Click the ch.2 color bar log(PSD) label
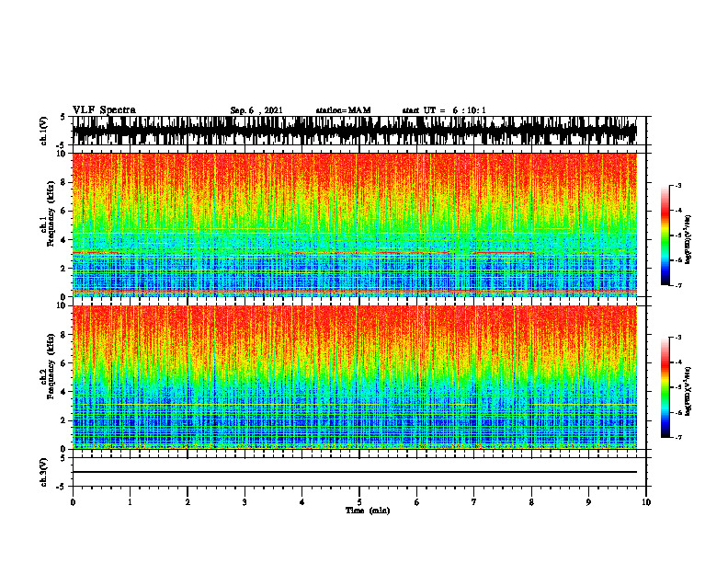The height and width of the screenshot is (563, 728). [x=688, y=391]
